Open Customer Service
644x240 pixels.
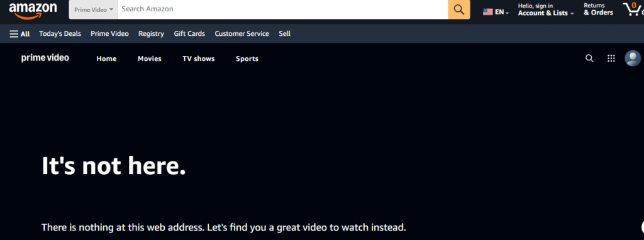click(x=242, y=34)
